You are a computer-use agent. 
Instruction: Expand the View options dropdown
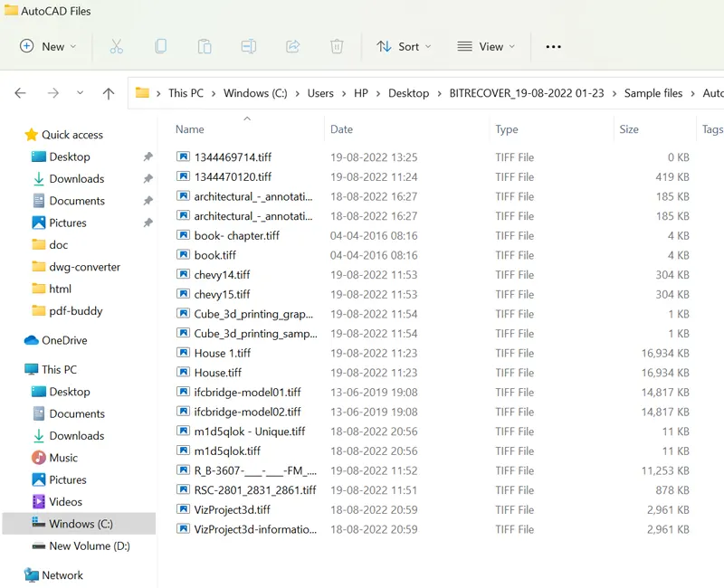click(x=486, y=46)
